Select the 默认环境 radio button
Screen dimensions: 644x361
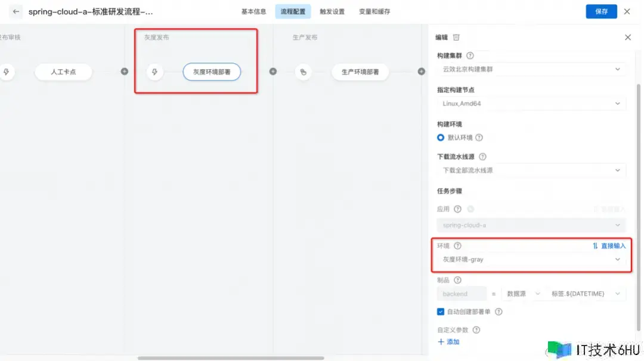[441, 138]
